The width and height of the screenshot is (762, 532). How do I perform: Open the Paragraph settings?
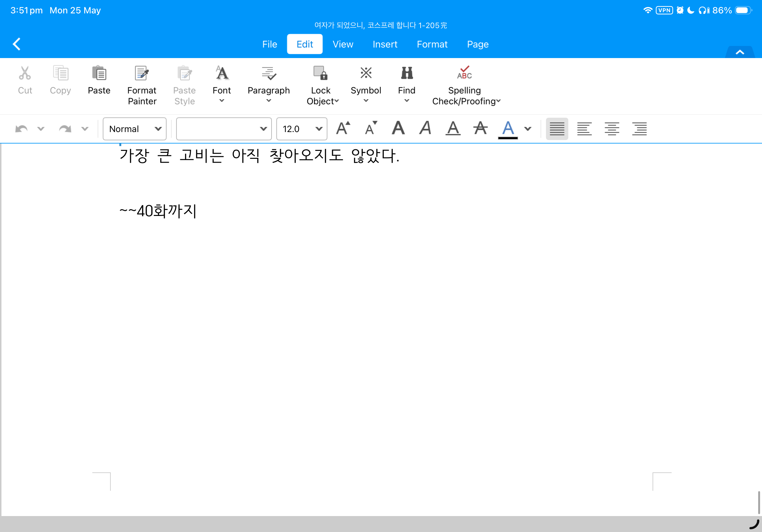pos(268,73)
